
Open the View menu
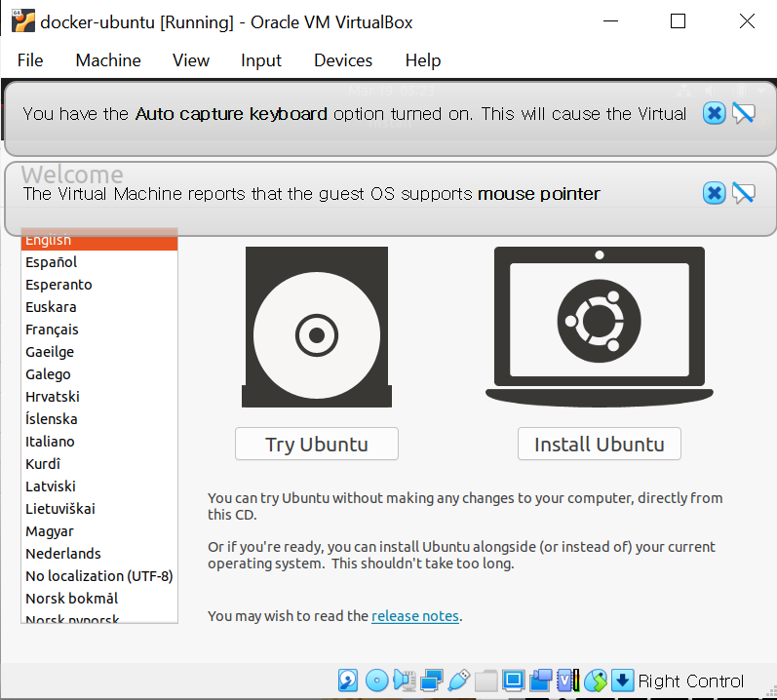pos(191,60)
